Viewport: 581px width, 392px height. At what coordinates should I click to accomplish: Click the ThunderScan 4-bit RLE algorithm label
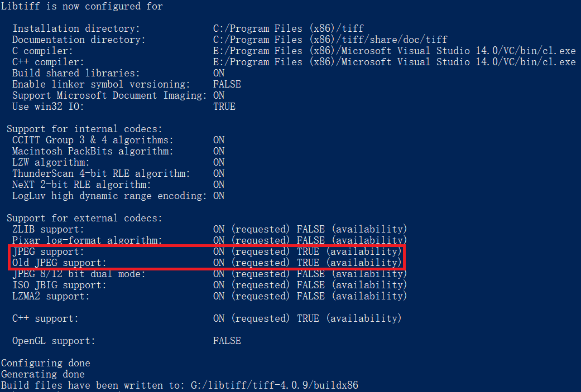[x=101, y=173]
